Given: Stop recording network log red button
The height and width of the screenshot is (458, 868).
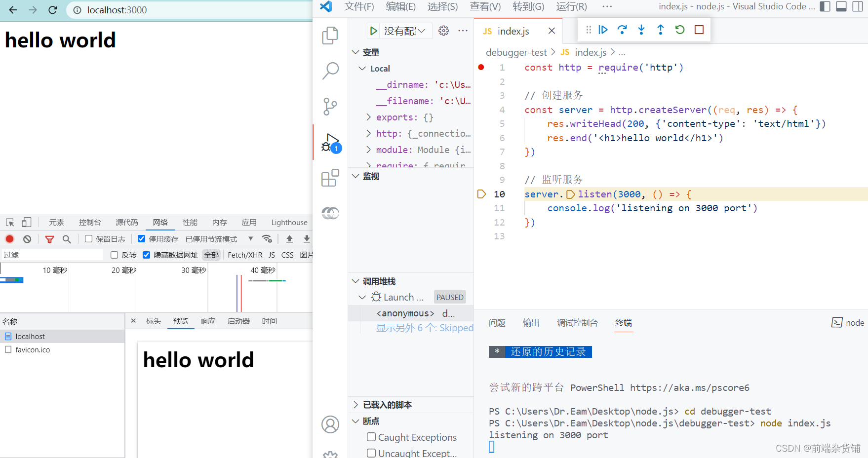Looking at the screenshot, I should tap(9, 239).
